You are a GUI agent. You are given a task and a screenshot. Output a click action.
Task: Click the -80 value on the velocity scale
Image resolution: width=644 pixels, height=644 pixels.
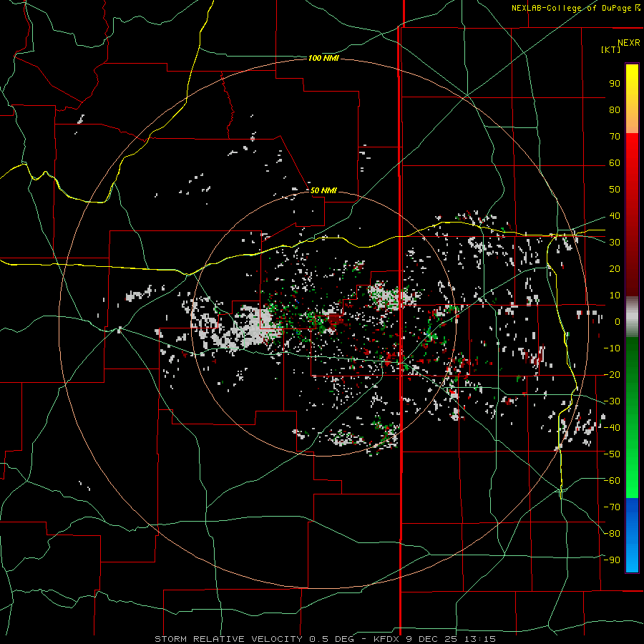coord(612,534)
